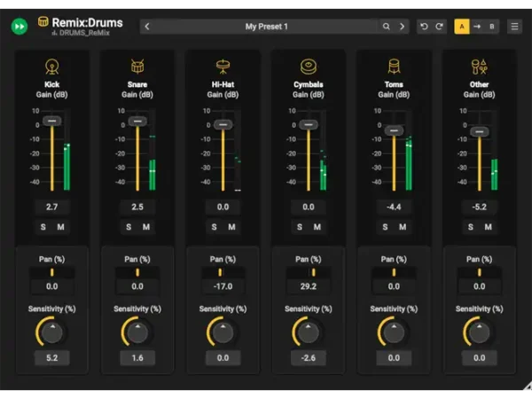Click the window resize corner grip
This screenshot has width=532, height=399.
[528, 386]
